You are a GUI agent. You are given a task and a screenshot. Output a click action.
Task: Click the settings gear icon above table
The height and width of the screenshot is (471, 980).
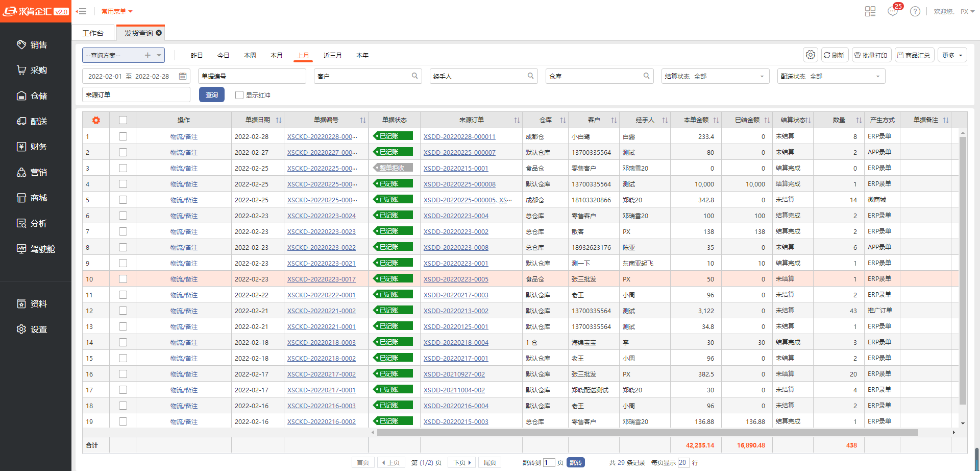point(811,55)
